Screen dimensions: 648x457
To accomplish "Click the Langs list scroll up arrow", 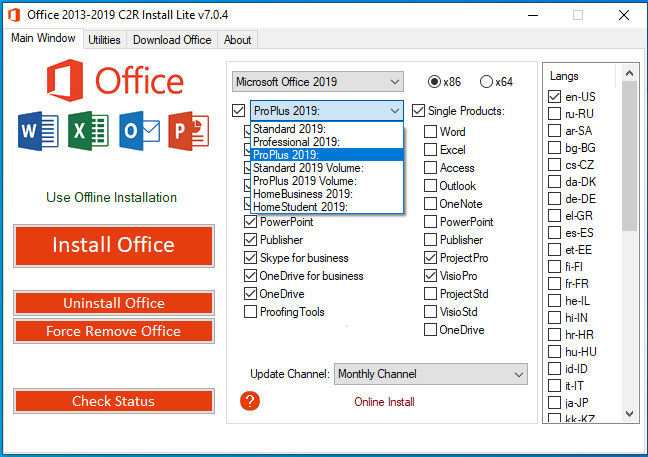I will coord(629,74).
